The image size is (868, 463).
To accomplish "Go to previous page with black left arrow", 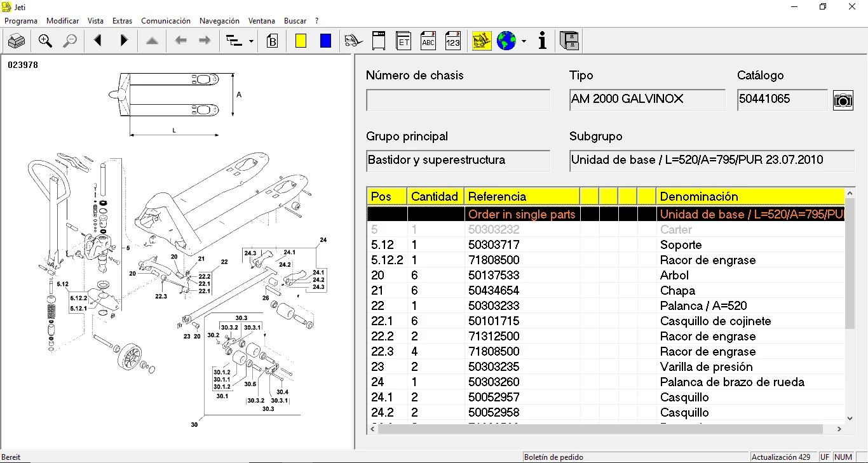I will (98, 41).
